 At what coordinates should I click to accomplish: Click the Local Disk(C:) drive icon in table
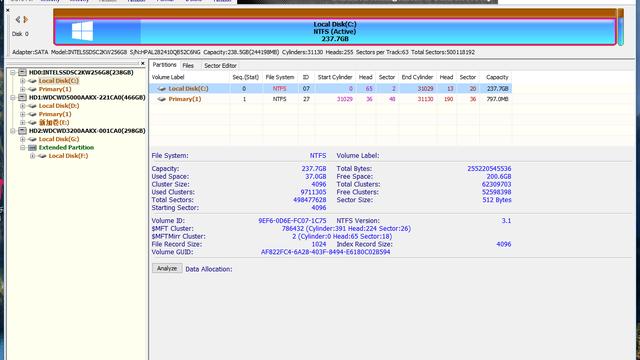[162, 89]
